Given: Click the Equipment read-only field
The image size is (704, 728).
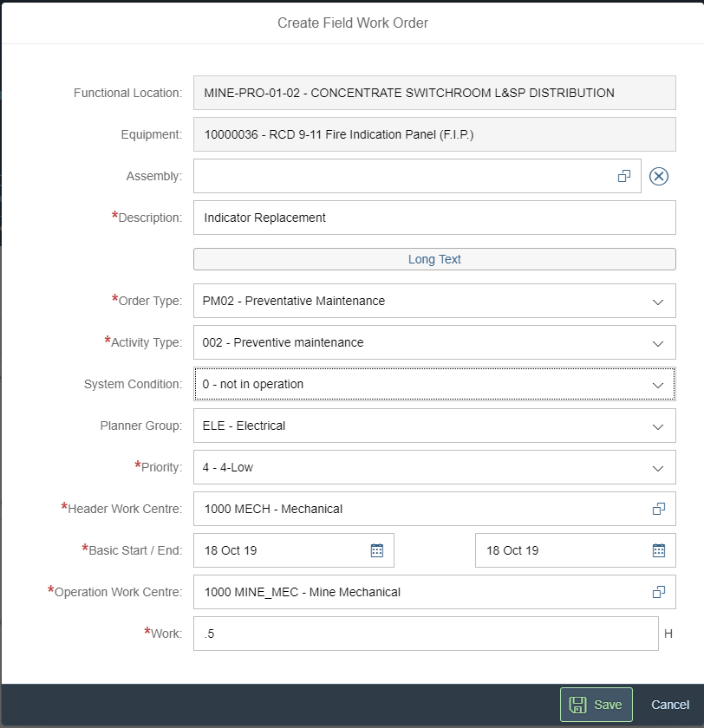Looking at the screenshot, I should 434,134.
